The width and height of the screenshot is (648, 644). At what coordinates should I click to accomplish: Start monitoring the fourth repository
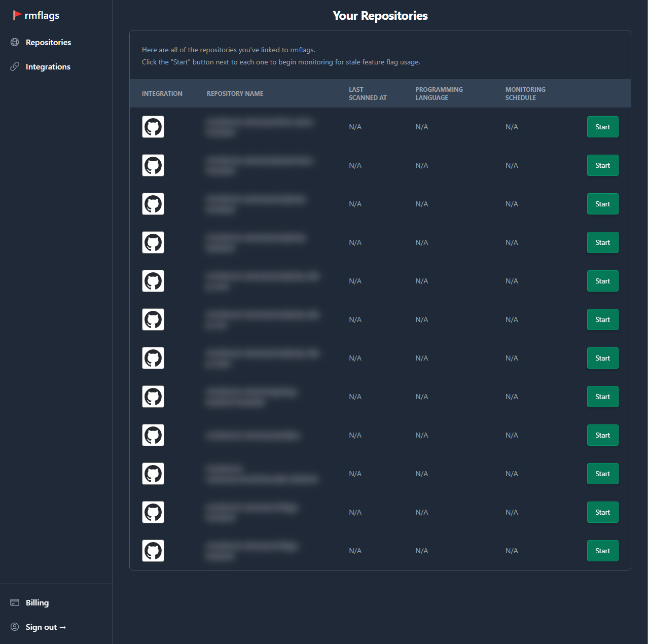point(602,242)
